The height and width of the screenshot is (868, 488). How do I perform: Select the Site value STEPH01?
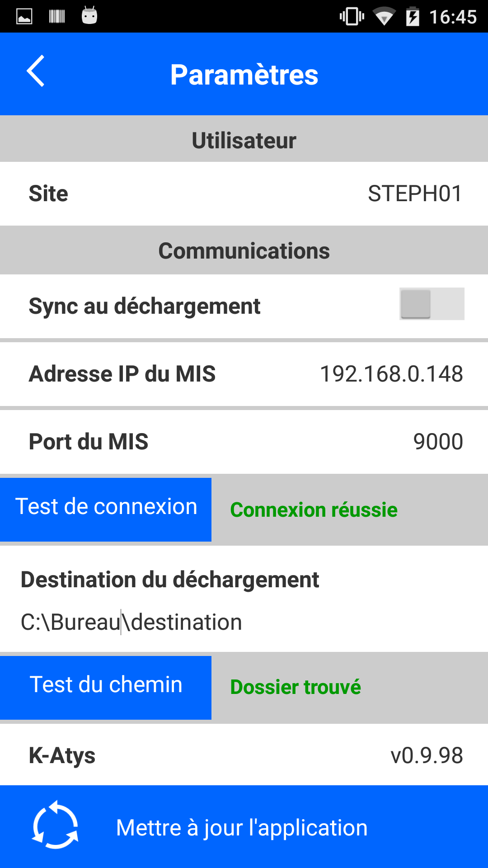pos(415,193)
